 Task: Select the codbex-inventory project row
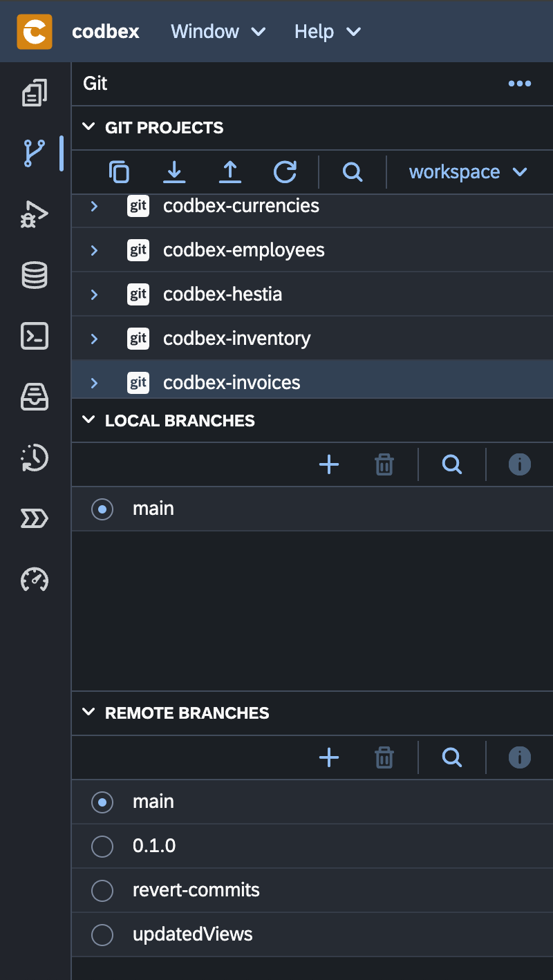click(312, 339)
